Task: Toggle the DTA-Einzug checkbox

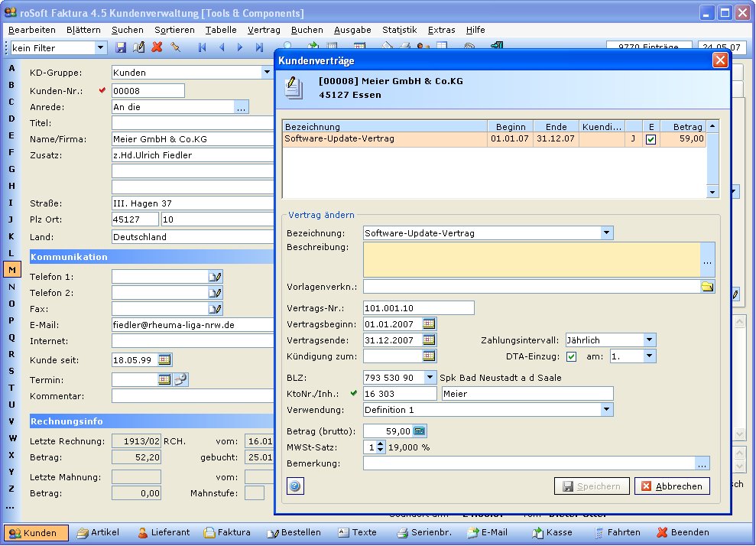Action: [x=572, y=356]
